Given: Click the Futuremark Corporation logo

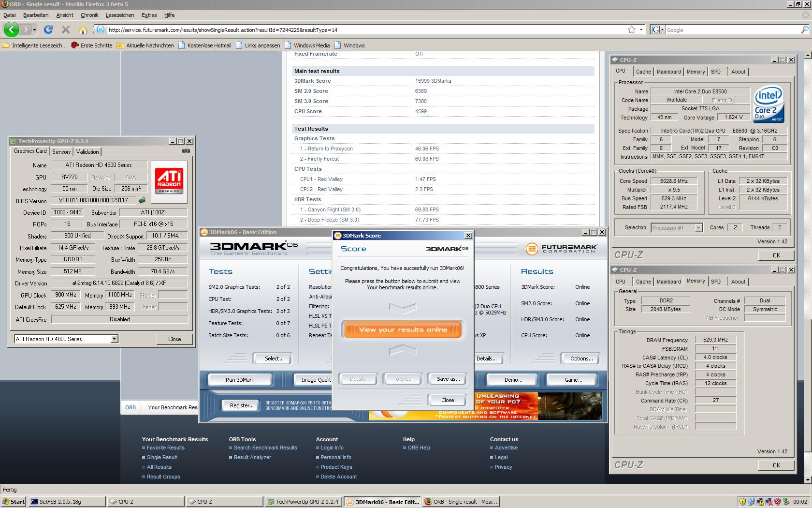Looking at the screenshot, I should pyautogui.click(x=562, y=249).
